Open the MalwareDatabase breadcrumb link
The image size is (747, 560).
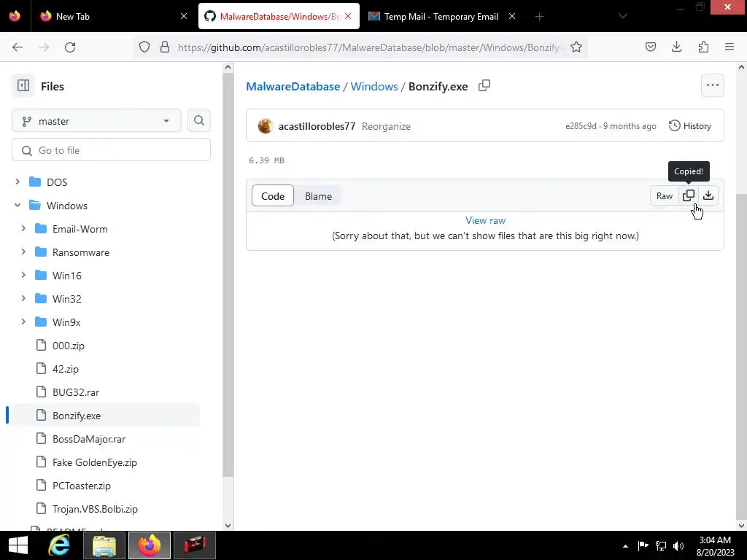[293, 86]
